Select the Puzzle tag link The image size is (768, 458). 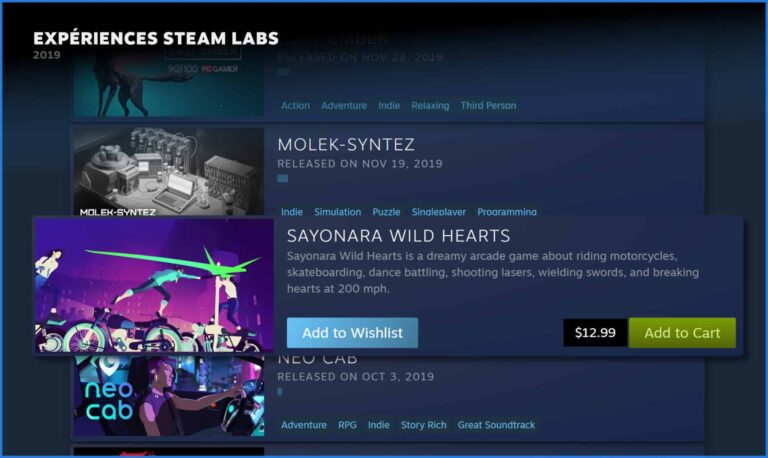click(x=386, y=212)
